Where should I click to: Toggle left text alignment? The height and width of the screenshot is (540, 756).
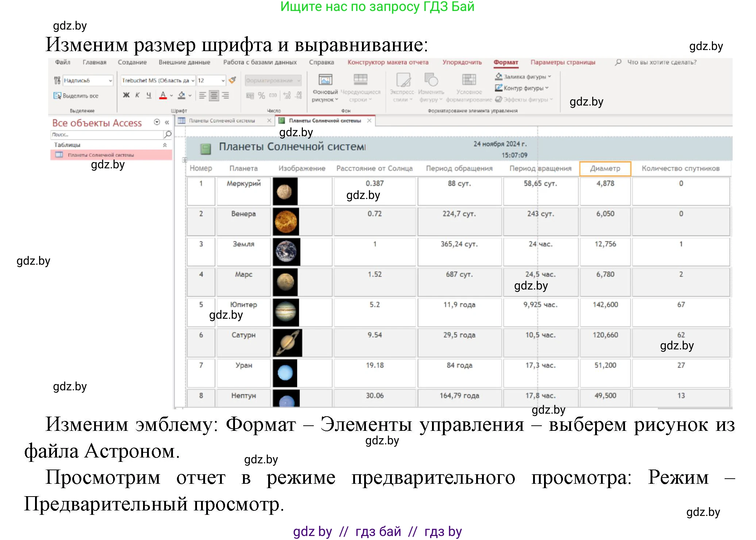pos(203,95)
